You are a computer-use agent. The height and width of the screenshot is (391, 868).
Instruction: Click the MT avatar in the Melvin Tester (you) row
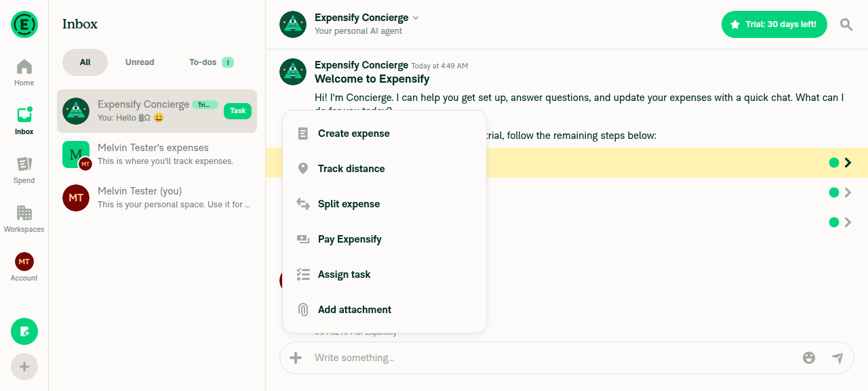coord(76,198)
